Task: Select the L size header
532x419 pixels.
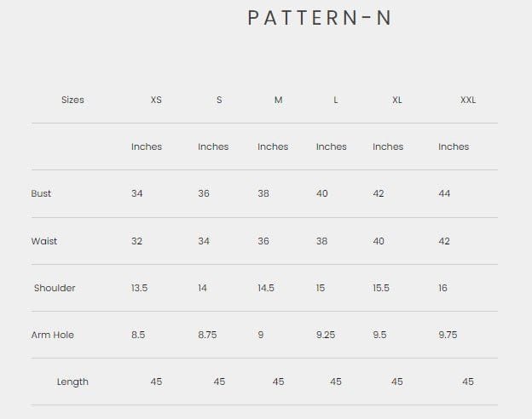Action: [336, 100]
